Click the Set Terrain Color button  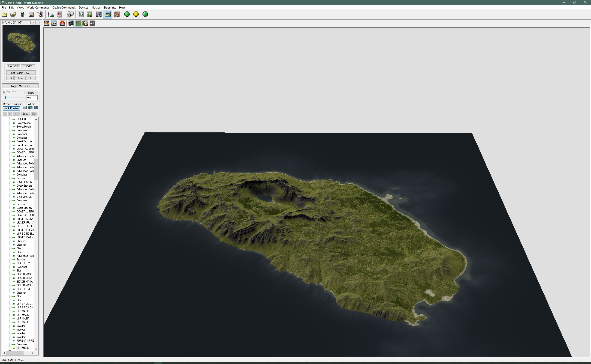[x=21, y=73]
